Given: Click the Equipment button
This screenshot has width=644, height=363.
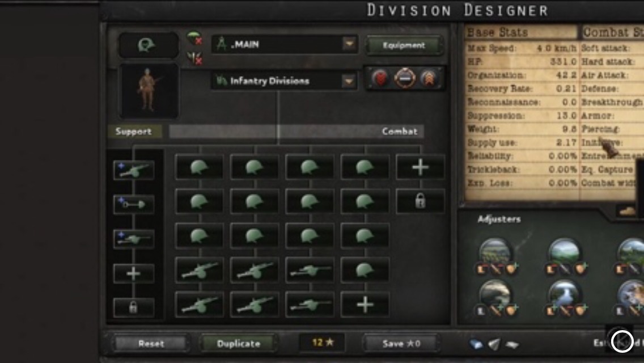Looking at the screenshot, I should click(404, 45).
